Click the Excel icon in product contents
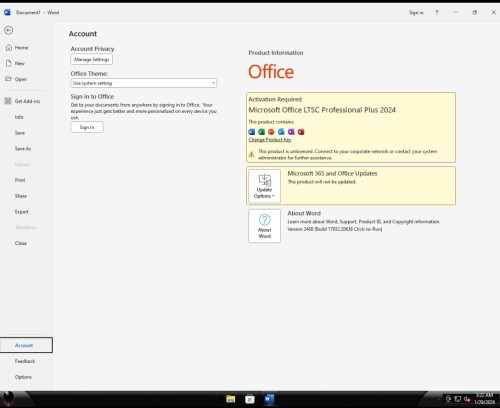The width and height of the screenshot is (500, 408). point(261,132)
